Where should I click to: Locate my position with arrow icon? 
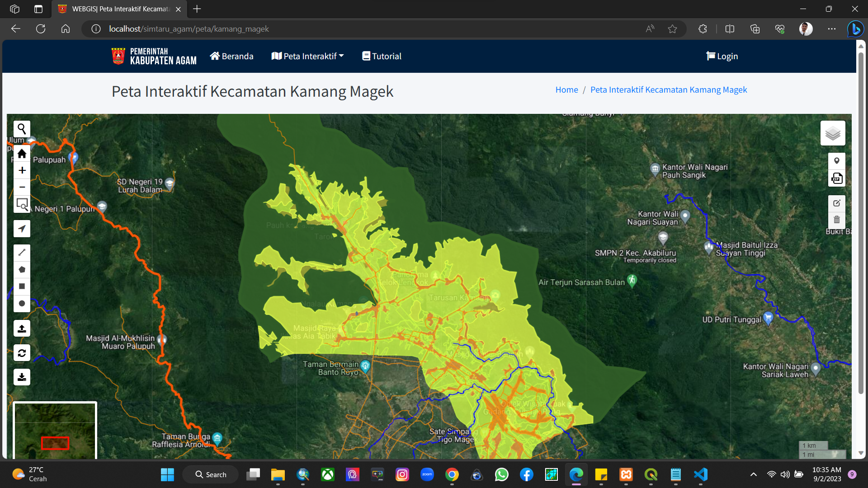22,229
